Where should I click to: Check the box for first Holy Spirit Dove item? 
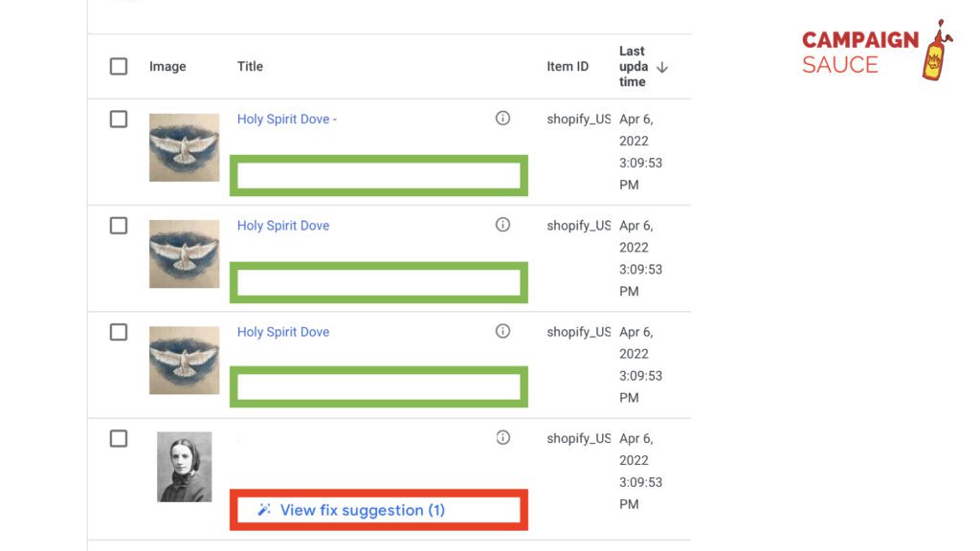118,120
